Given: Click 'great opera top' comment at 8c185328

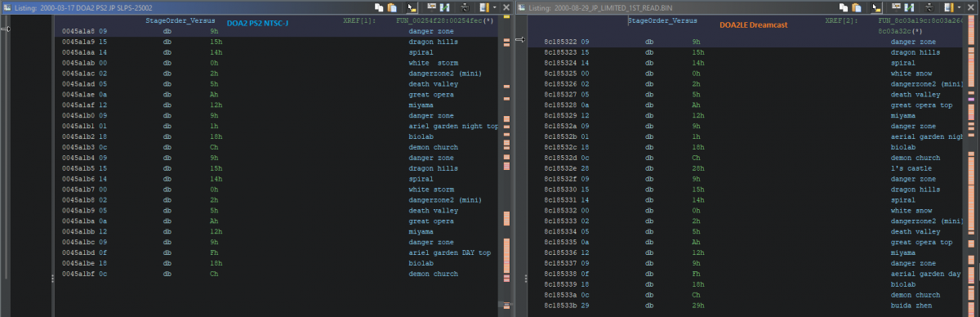Looking at the screenshot, I should coord(921,105).
